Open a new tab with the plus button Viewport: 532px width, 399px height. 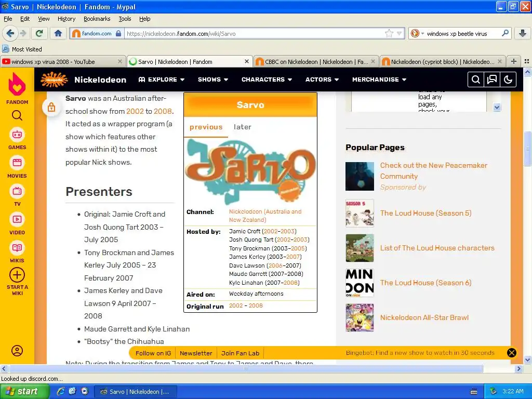(x=514, y=61)
